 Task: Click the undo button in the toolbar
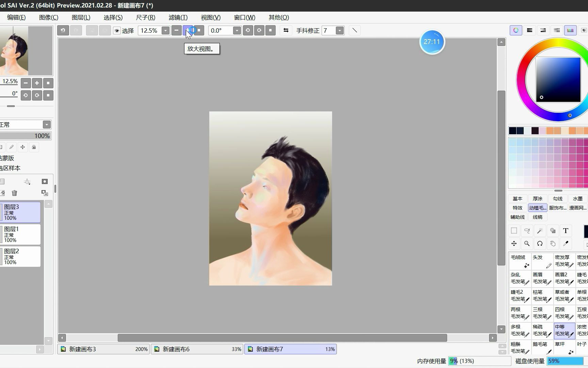point(63,30)
